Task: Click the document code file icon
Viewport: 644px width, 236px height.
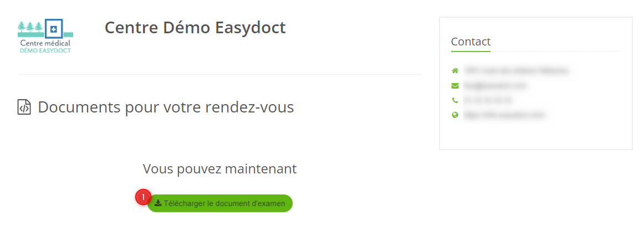Action: coord(24,107)
